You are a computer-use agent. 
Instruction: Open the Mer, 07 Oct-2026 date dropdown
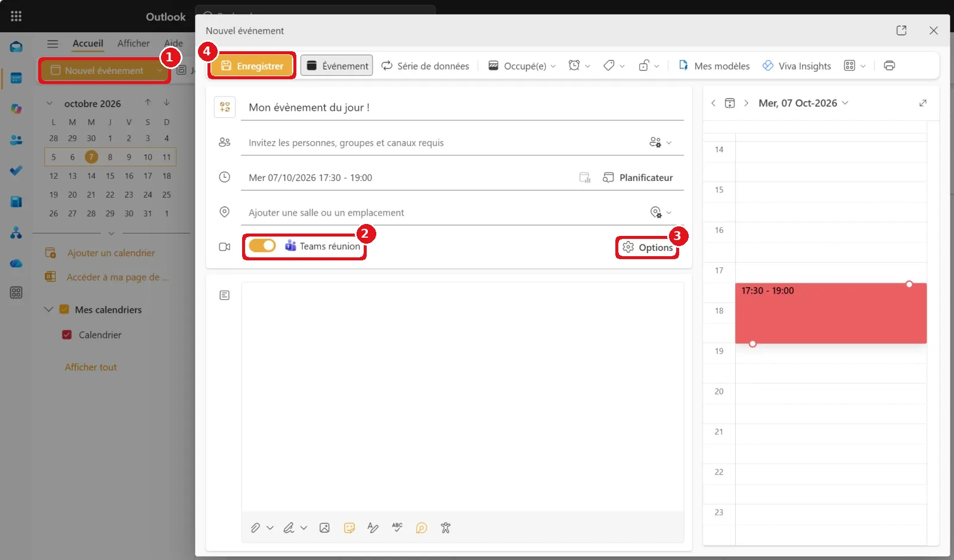pyautogui.click(x=803, y=103)
